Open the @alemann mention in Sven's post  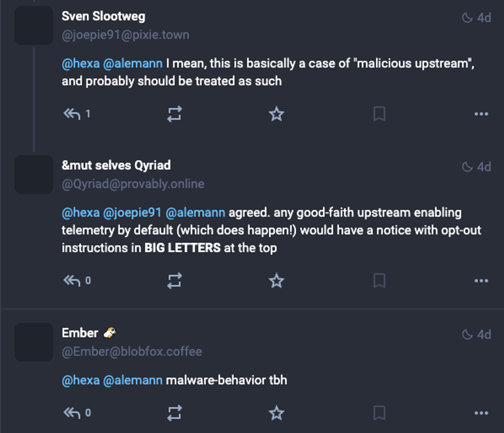[x=133, y=64]
